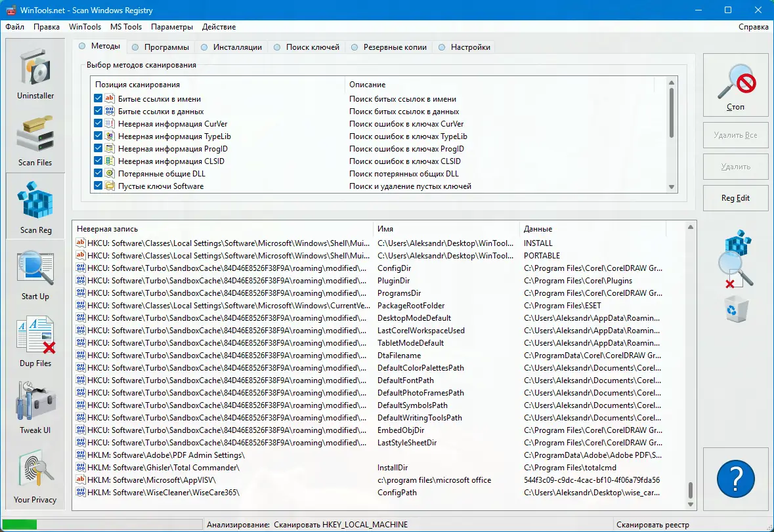Screen dimensions: 774x532
Task: Open the Dup Files tool
Action: pos(35,340)
